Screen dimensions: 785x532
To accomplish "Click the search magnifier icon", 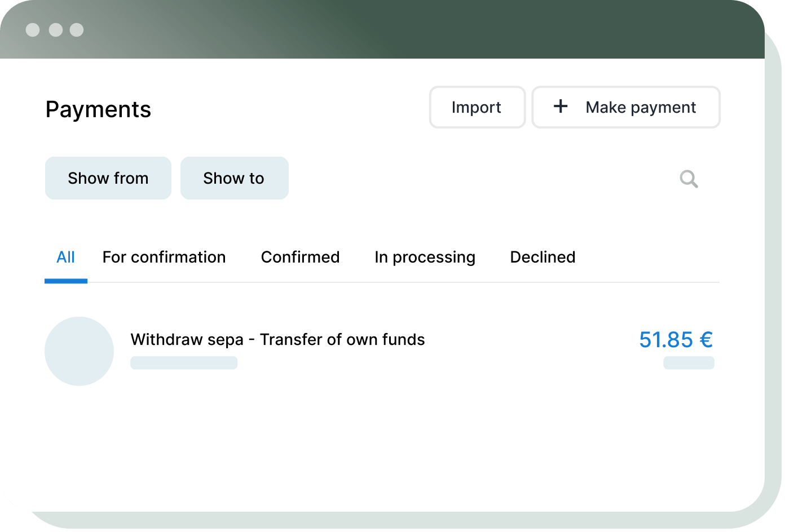I will click(689, 179).
